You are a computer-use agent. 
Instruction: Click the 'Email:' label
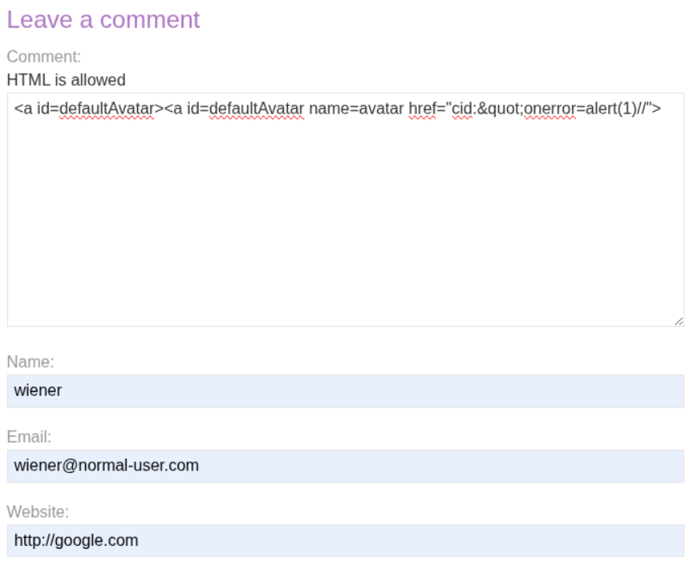(29, 437)
